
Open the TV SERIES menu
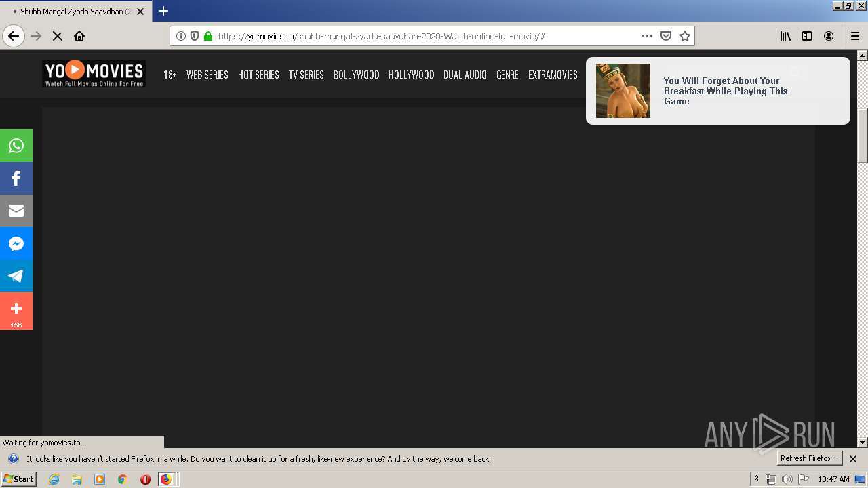(307, 75)
